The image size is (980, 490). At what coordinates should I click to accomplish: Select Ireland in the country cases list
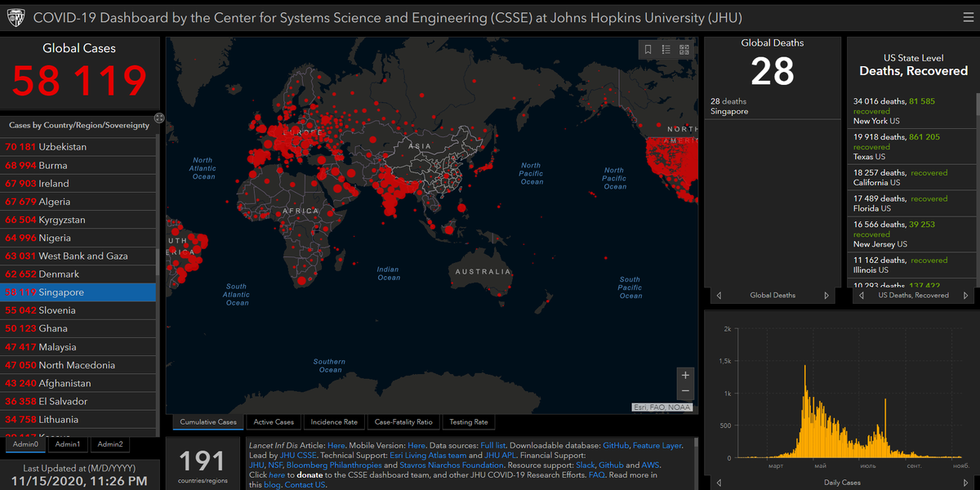point(79,181)
